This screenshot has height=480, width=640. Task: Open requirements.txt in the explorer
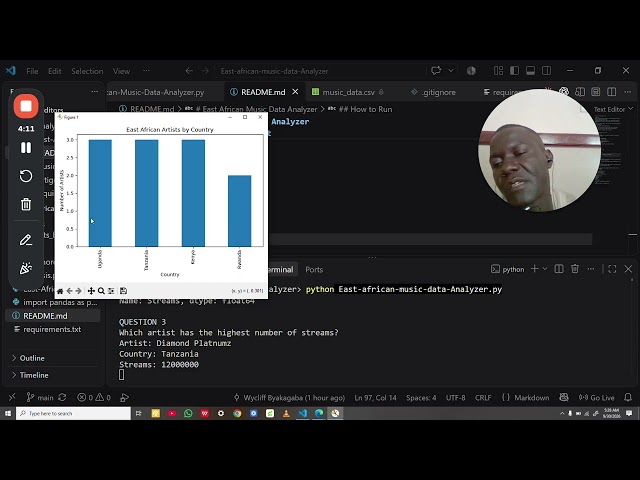tap(53, 329)
